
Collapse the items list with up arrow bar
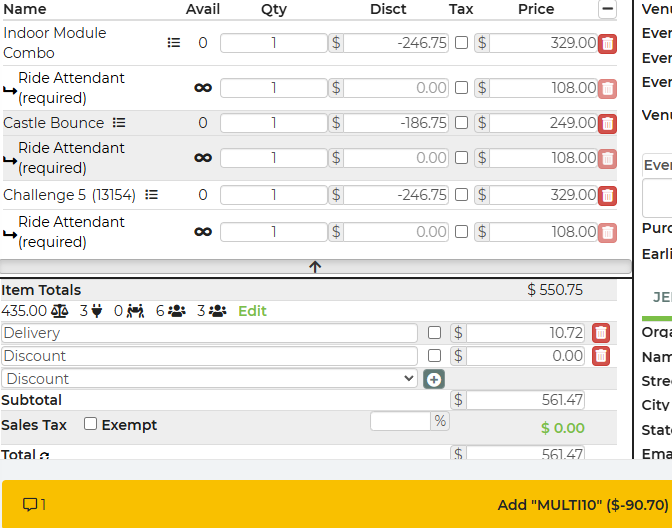click(315, 267)
